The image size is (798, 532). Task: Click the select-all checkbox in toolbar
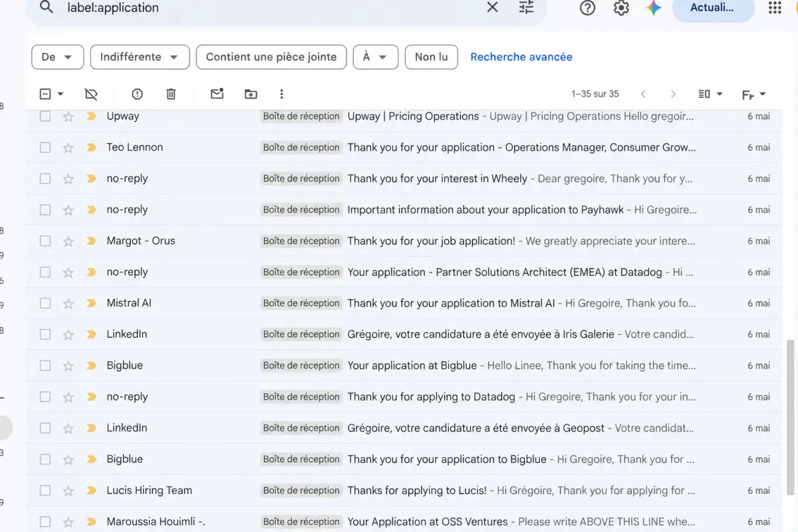point(45,94)
